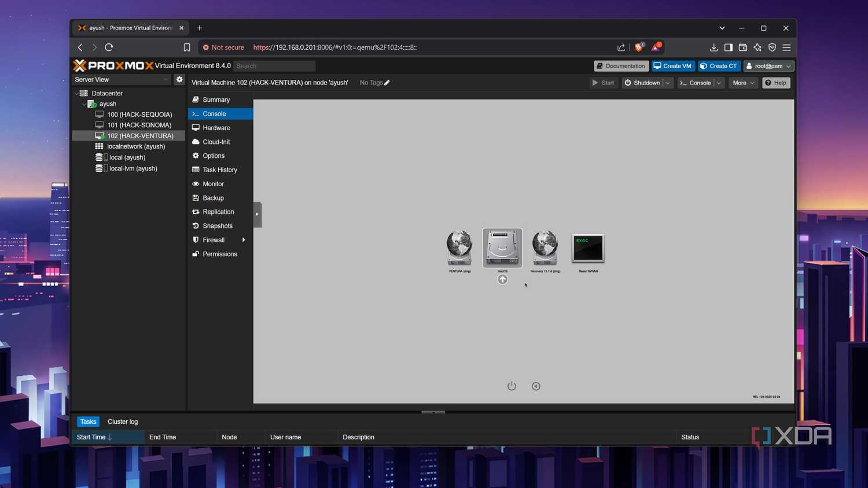Select the macOS disk boot entry
The width and height of the screenshot is (868, 488).
pos(502,248)
